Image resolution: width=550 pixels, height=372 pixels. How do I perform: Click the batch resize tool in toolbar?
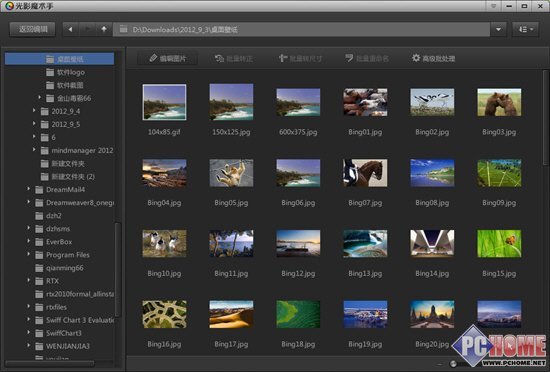pos(300,59)
